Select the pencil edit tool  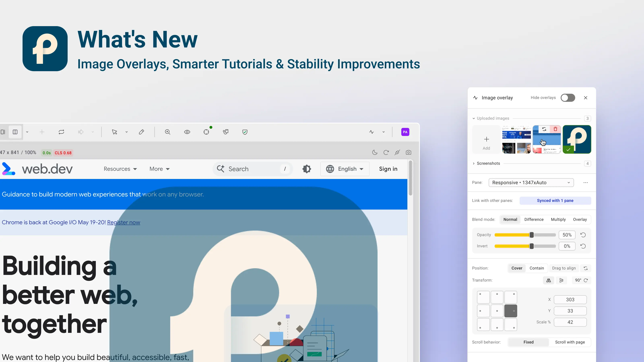[x=141, y=132]
